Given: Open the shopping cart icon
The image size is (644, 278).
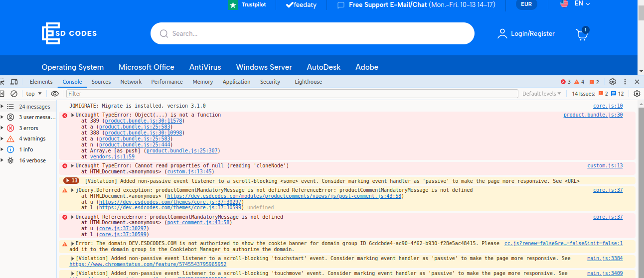Looking at the screenshot, I should 582,33.
